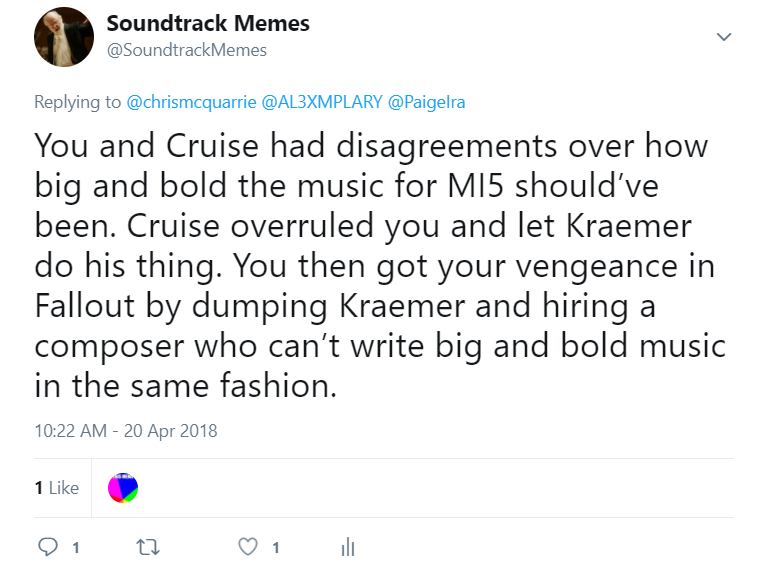Click the like count beside the heart
This screenshot has height=588, width=770.
[x=276, y=547]
